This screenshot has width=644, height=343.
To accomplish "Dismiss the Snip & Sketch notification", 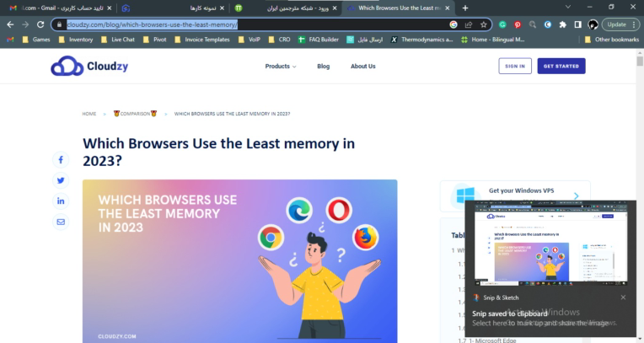I will (623, 297).
